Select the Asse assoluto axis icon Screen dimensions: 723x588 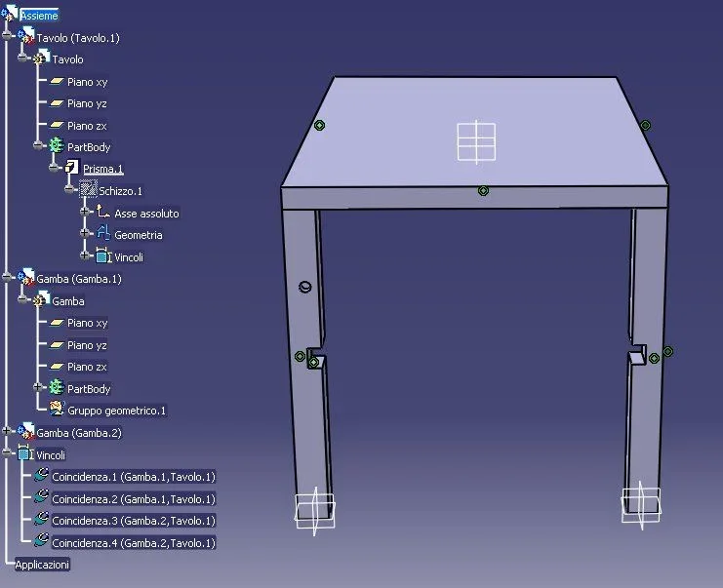coord(102,212)
